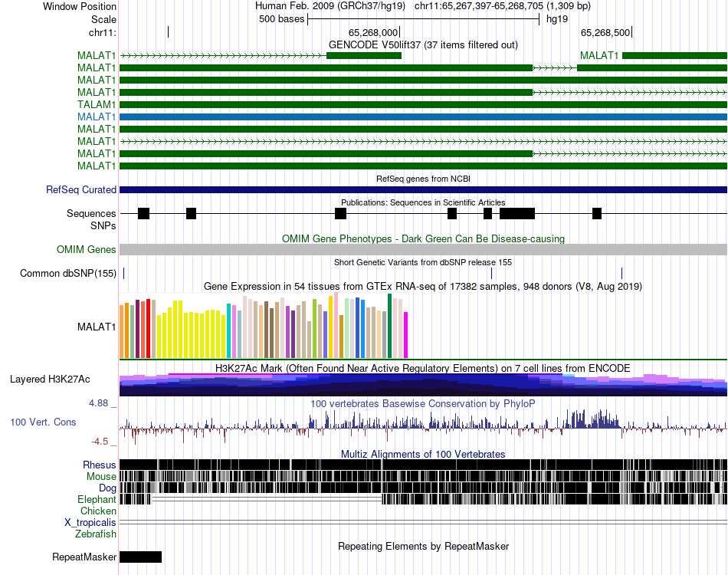
Task: Open the RefSeq Curated track label
Action: (81, 189)
